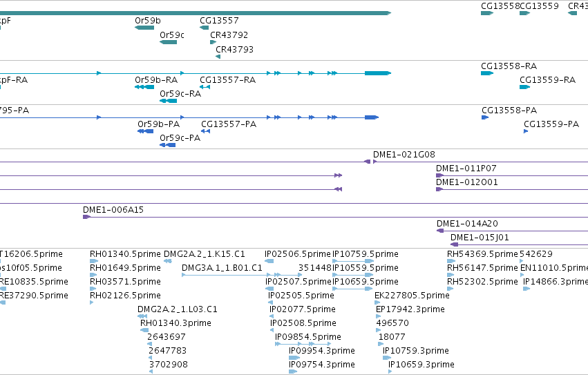Viewport: 588px width, 375px height.
Task: Select the 496570 feature
Action: [x=379, y=330]
